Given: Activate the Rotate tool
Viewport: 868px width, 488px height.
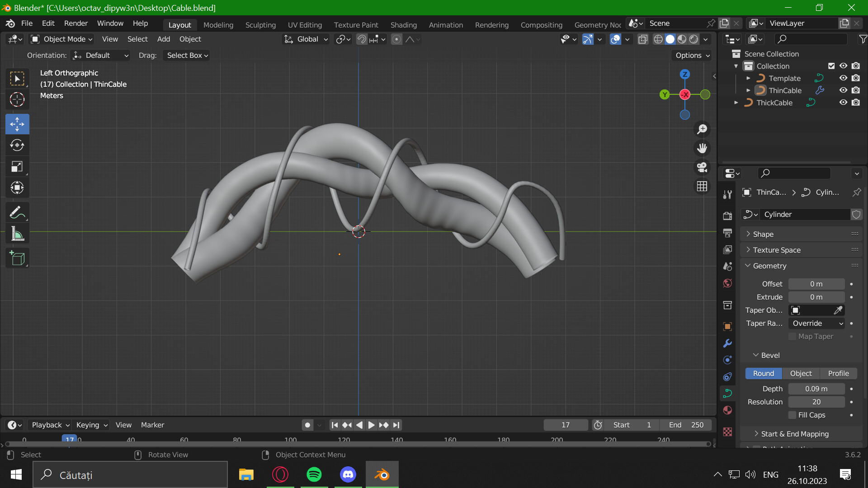Looking at the screenshot, I should [x=17, y=145].
